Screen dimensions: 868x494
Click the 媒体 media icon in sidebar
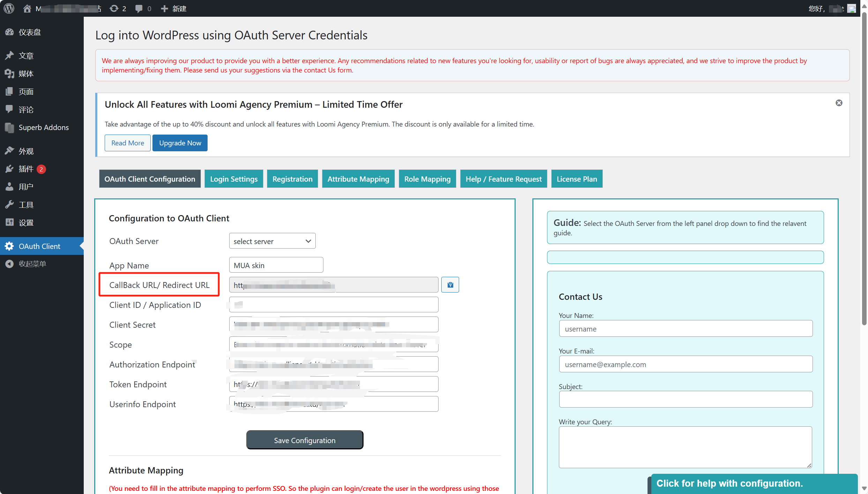pyautogui.click(x=9, y=74)
